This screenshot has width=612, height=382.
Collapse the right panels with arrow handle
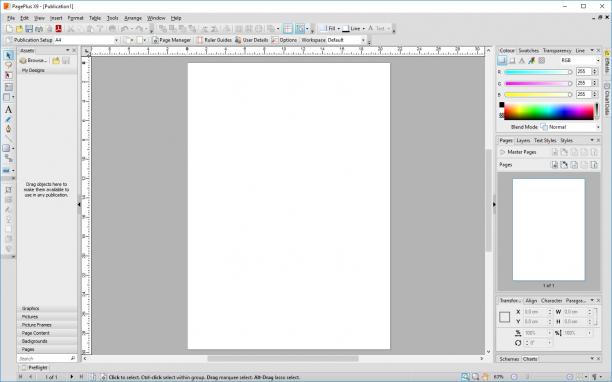[494, 204]
